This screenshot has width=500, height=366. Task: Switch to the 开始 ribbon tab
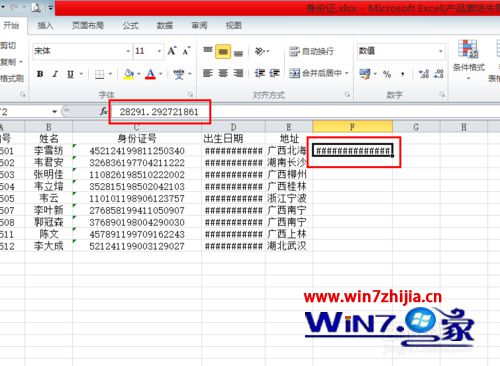11,25
